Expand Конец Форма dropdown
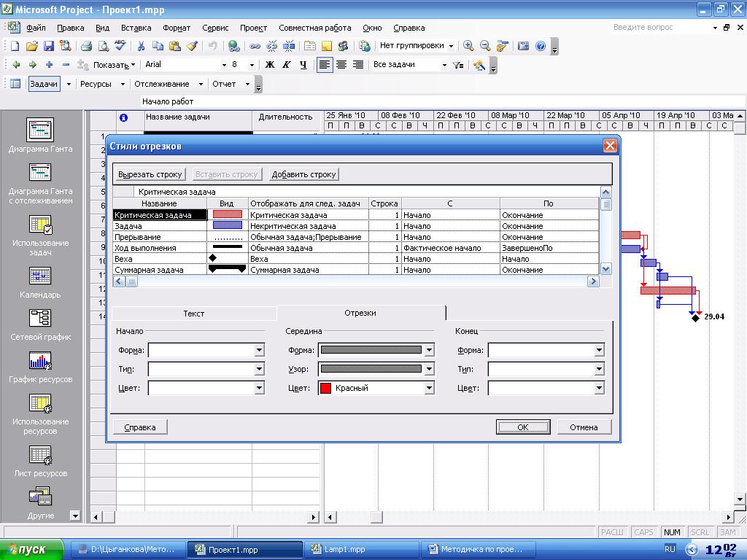The image size is (747, 560). click(x=600, y=351)
